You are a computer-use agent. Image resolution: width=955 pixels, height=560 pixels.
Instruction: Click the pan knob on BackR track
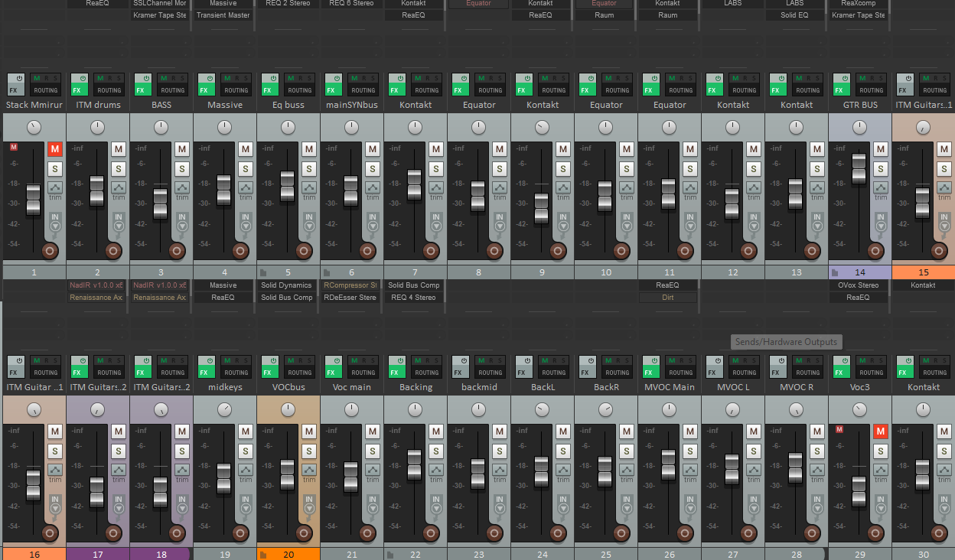coord(606,410)
